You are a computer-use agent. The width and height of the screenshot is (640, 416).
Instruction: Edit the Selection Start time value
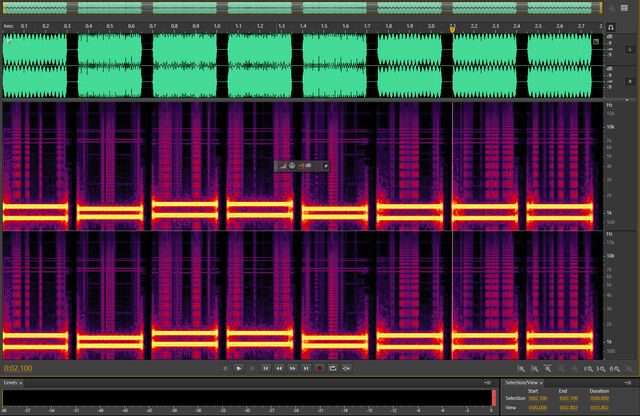click(538, 398)
